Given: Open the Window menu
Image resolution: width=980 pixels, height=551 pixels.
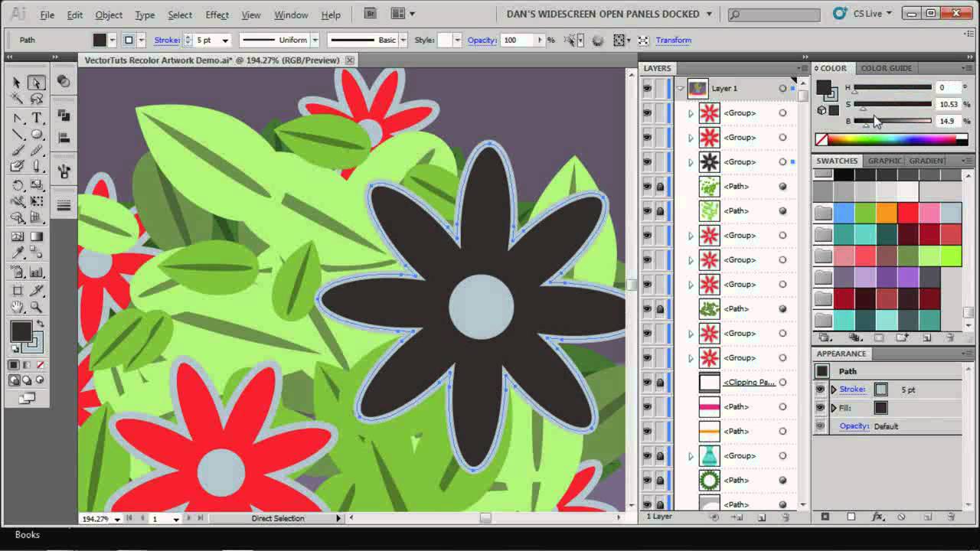Looking at the screenshot, I should click(x=291, y=15).
